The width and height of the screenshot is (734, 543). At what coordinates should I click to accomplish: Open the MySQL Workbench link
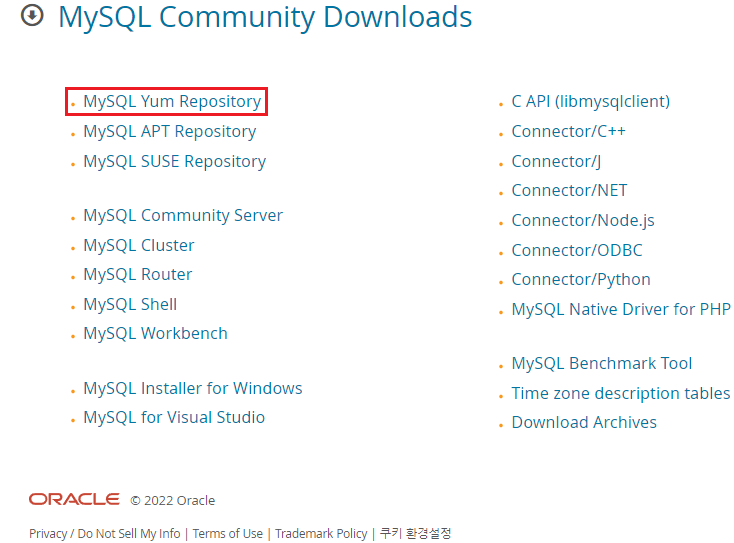[155, 333]
